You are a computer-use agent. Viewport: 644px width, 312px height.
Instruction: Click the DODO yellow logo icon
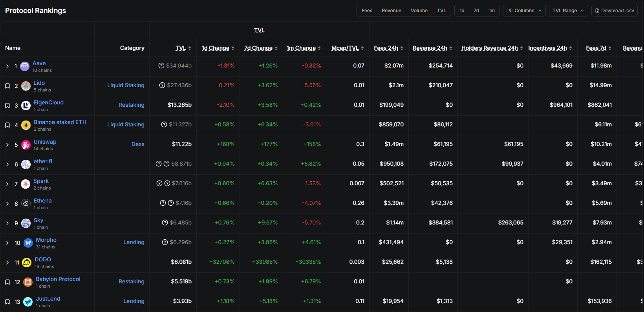click(x=27, y=263)
